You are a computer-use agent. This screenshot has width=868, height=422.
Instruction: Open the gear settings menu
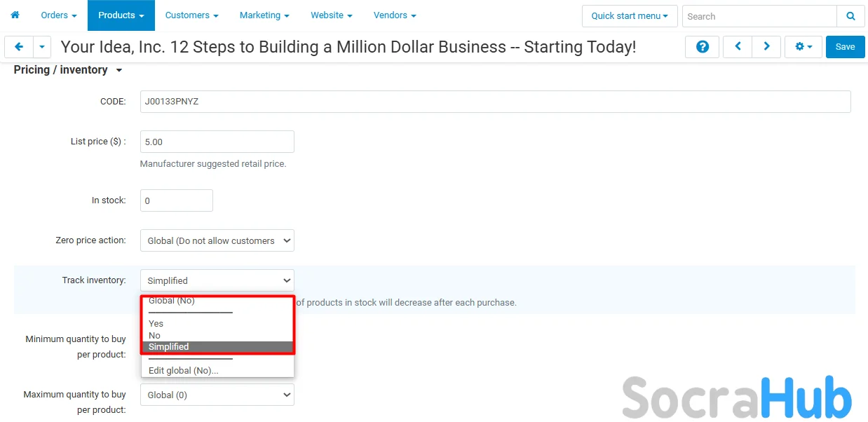803,47
